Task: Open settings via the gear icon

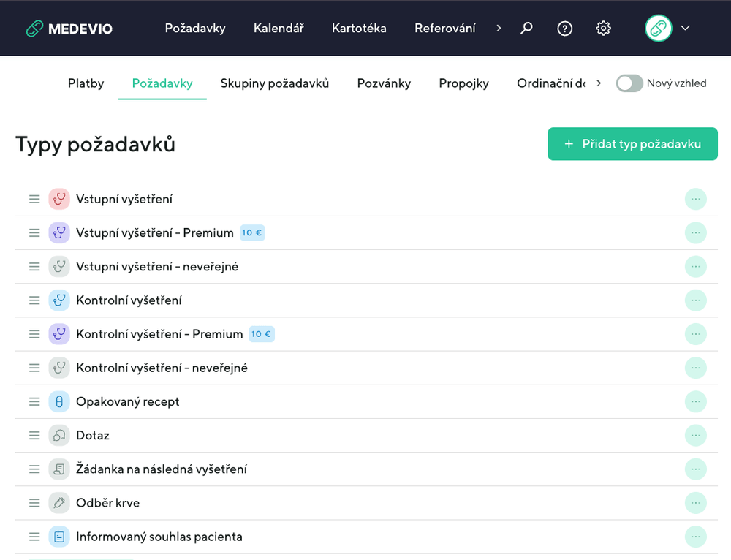Action: (603, 29)
